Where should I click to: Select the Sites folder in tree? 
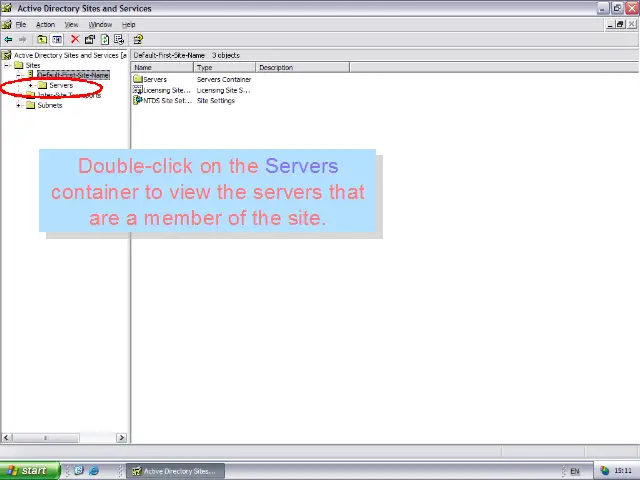[x=33, y=65]
